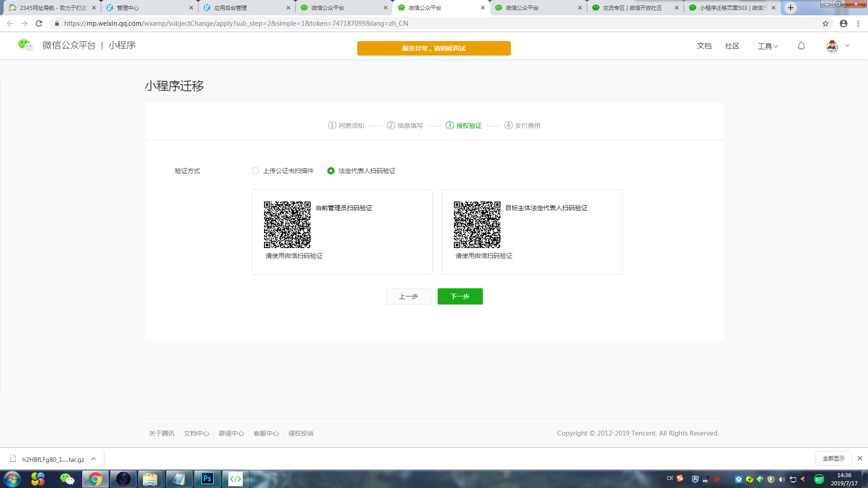Image resolution: width=868 pixels, height=488 pixels.
Task: Click the 服务异常 warning banner
Action: [434, 48]
